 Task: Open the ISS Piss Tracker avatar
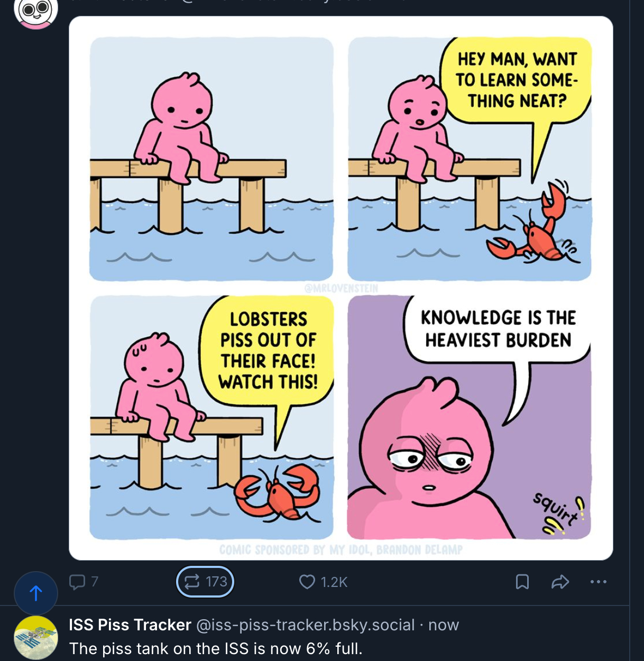[35, 637]
